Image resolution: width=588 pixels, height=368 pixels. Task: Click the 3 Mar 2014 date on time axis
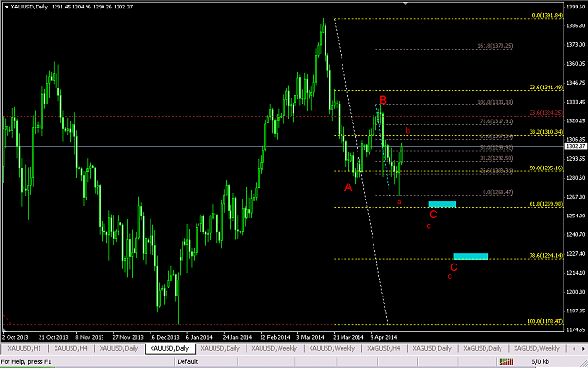[x=310, y=337]
